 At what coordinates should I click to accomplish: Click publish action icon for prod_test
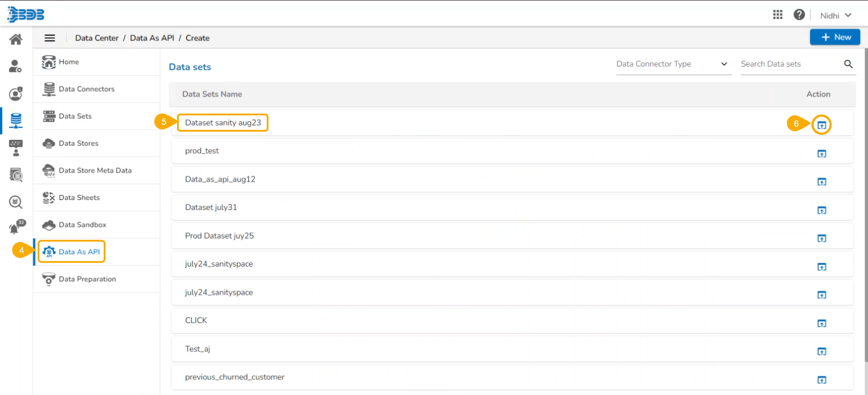coord(821,154)
